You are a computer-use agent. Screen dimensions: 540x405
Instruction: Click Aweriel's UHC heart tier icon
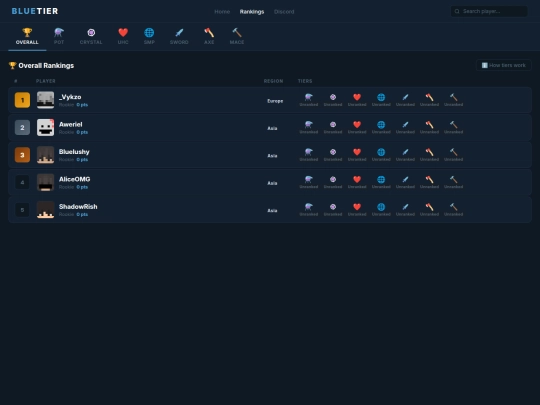pos(357,125)
